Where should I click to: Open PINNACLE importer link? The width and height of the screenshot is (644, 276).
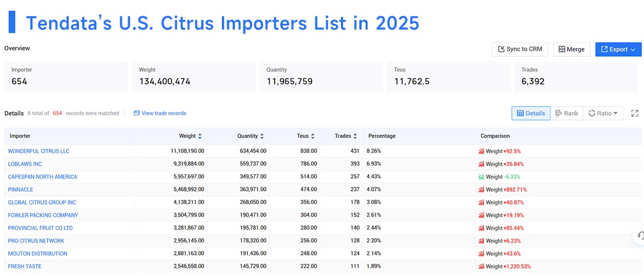[21, 190]
